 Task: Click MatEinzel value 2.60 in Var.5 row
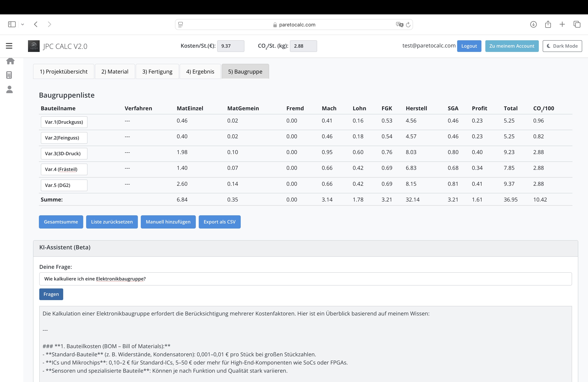[x=182, y=184]
